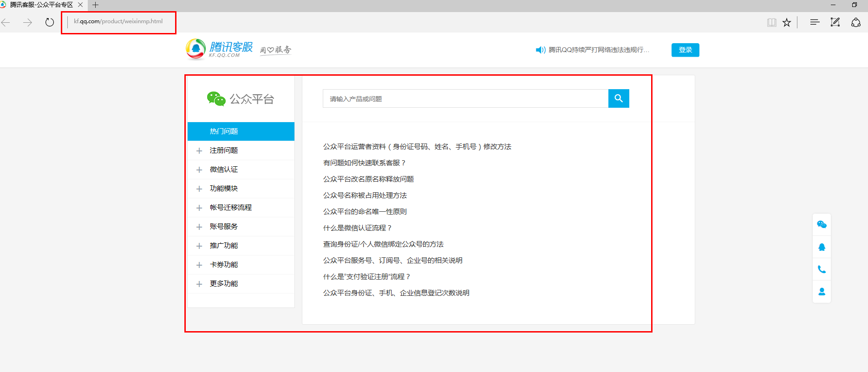Add page to favorites with star icon
The image size is (868, 372).
[x=787, y=22]
